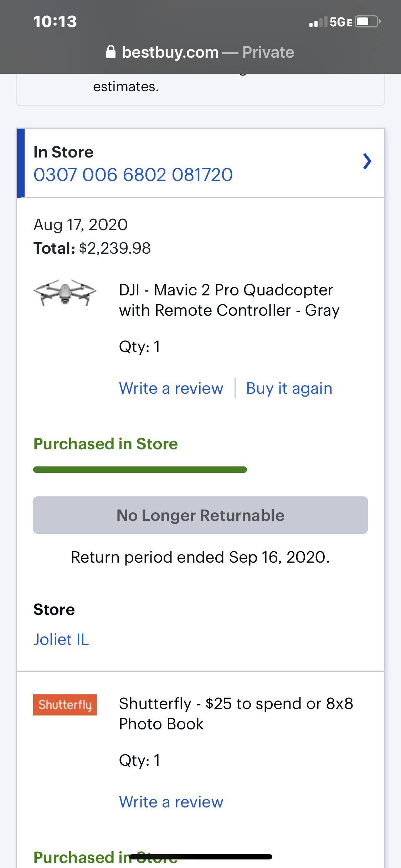Tap the battery status icon
The width and height of the screenshot is (401, 868).
point(367,22)
